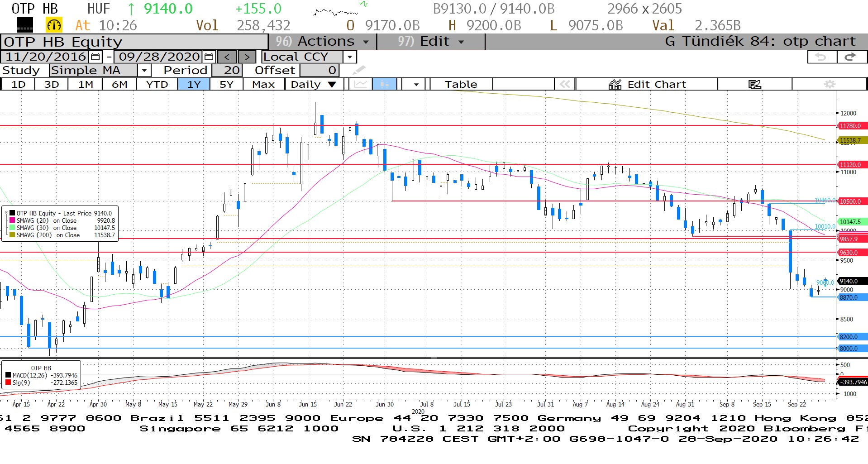
Task: Select the YTD time range tab
Action: (x=157, y=84)
